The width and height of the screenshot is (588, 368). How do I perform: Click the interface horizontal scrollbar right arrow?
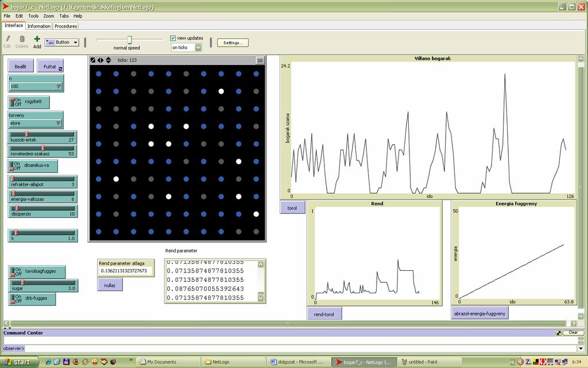click(x=574, y=323)
